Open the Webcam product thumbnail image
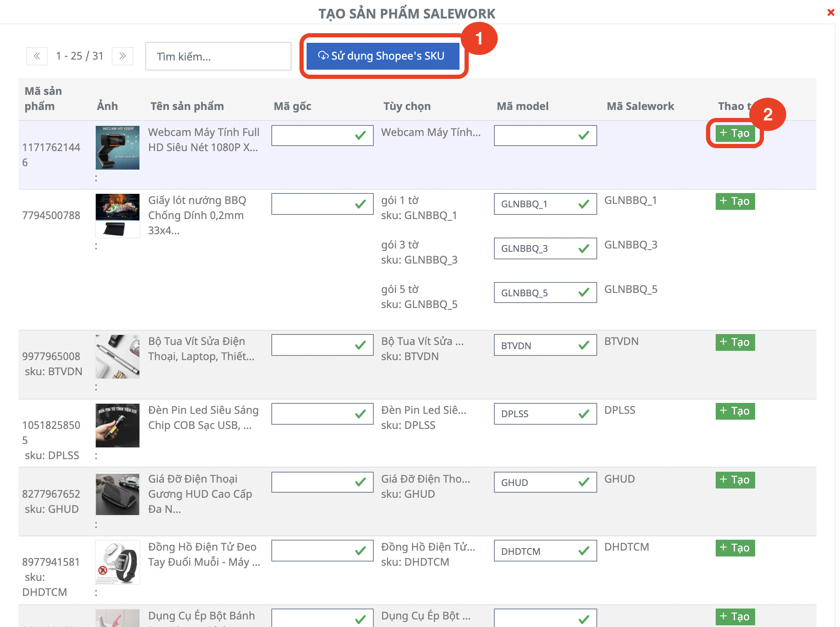 117,148
